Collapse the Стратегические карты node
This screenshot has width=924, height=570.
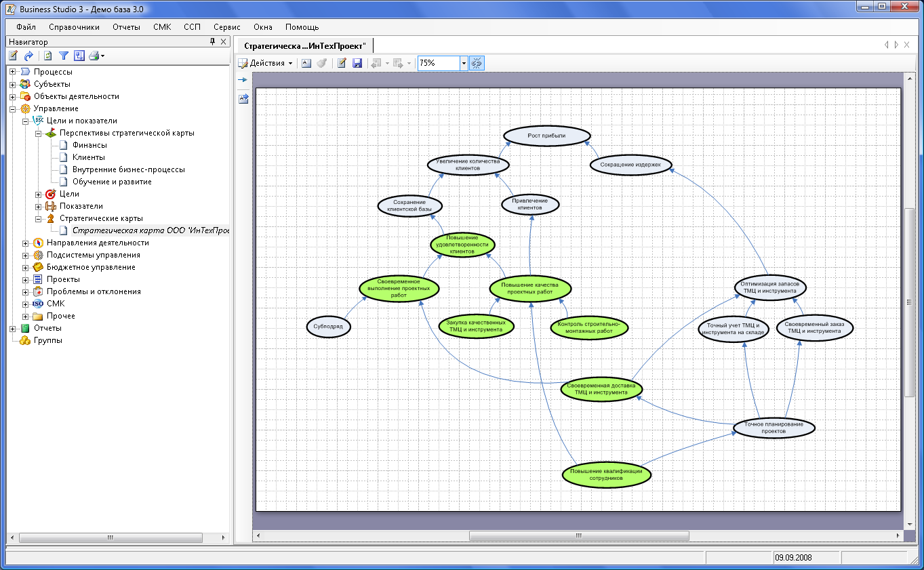39,219
